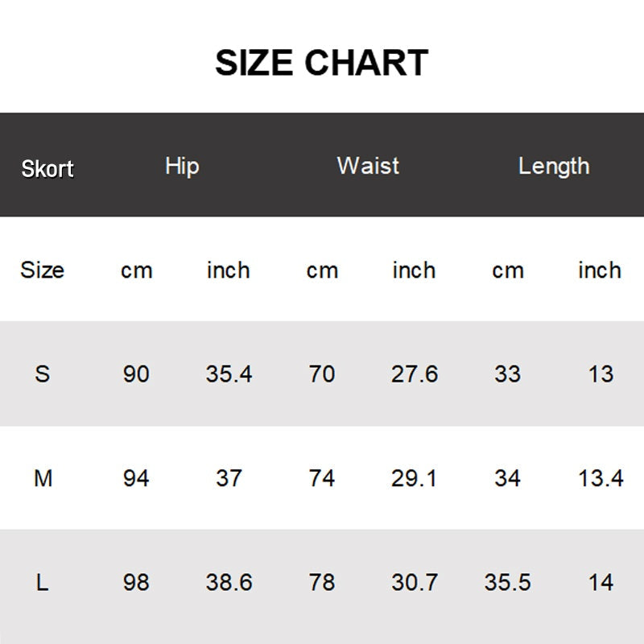Select the Waist column header

point(368,166)
